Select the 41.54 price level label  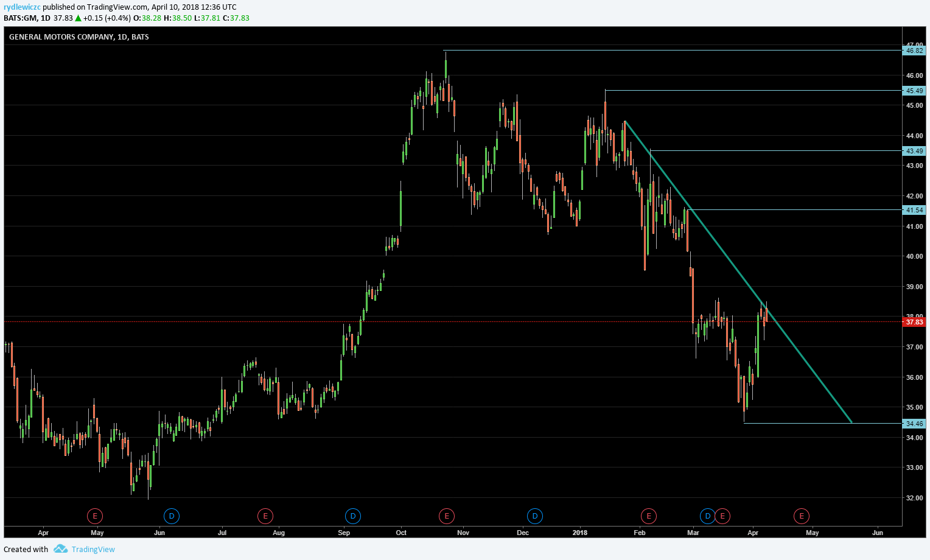[914, 210]
